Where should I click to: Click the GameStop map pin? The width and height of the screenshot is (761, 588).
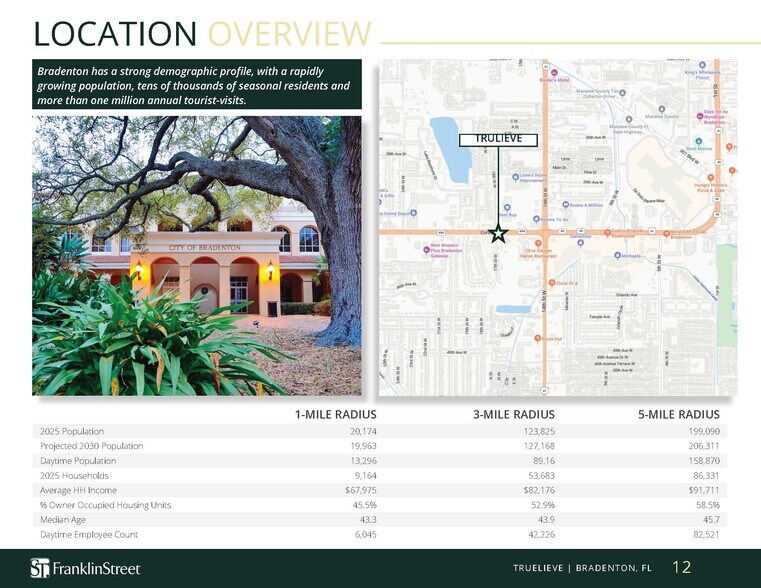point(580,243)
